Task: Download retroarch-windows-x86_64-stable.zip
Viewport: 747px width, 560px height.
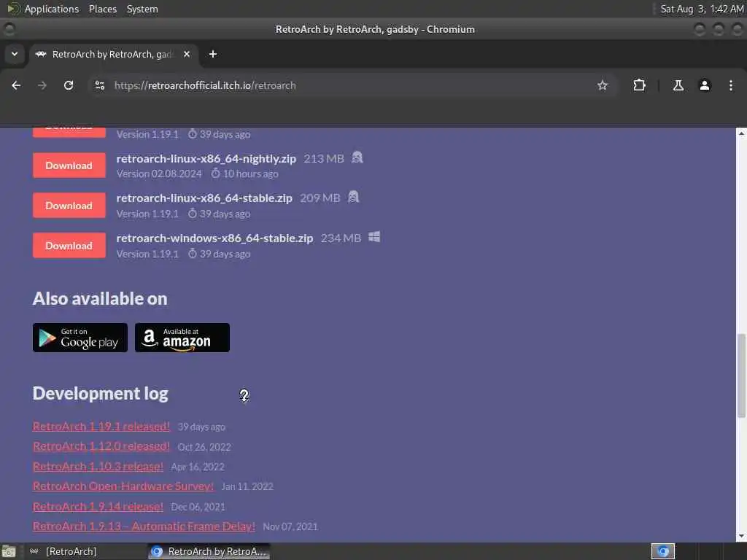Action: click(69, 245)
